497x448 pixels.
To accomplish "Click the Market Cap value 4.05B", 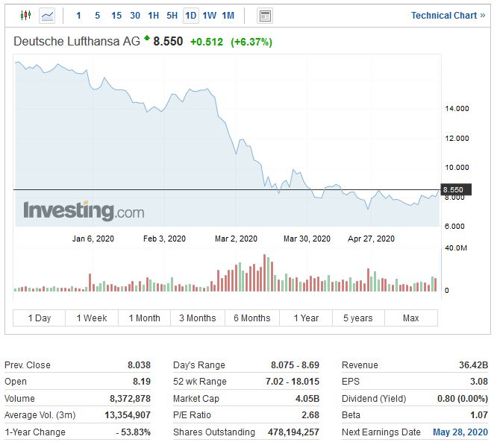I will pyautogui.click(x=307, y=398).
